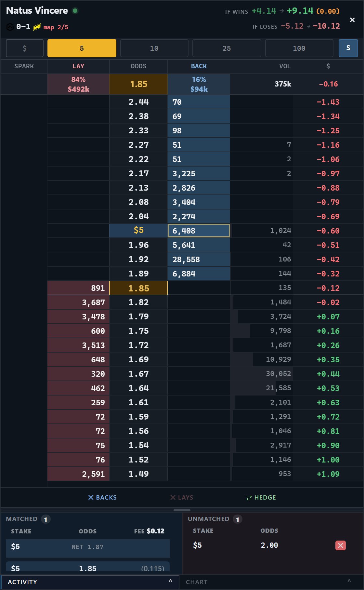Click the league icon beside 0-1
364x590 pixels.
(10, 27)
